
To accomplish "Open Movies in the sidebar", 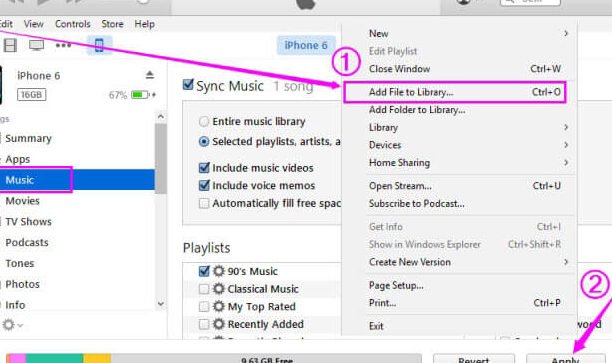I will [22, 201].
